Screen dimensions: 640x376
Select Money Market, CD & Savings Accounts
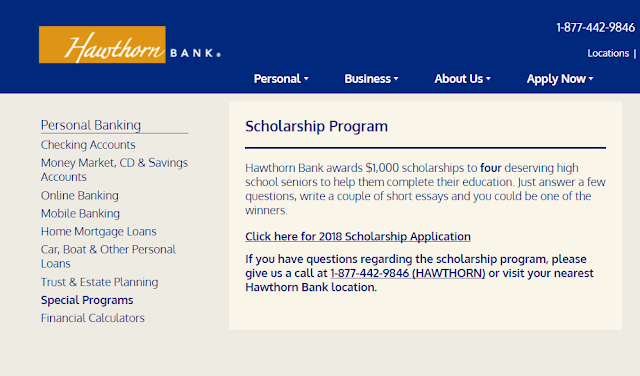pos(114,170)
